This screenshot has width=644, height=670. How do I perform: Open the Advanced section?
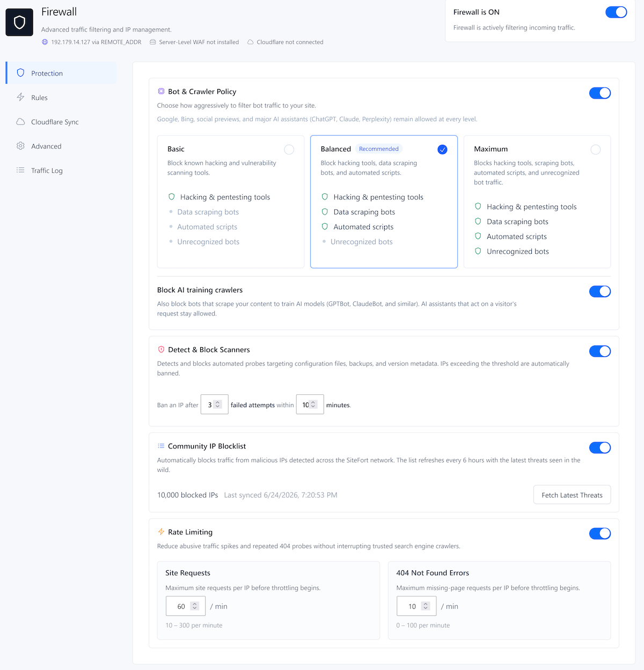(61, 146)
